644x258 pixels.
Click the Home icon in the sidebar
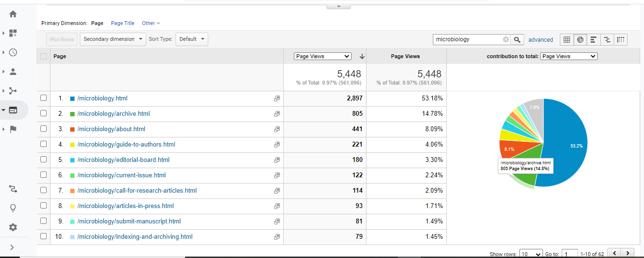(x=13, y=14)
